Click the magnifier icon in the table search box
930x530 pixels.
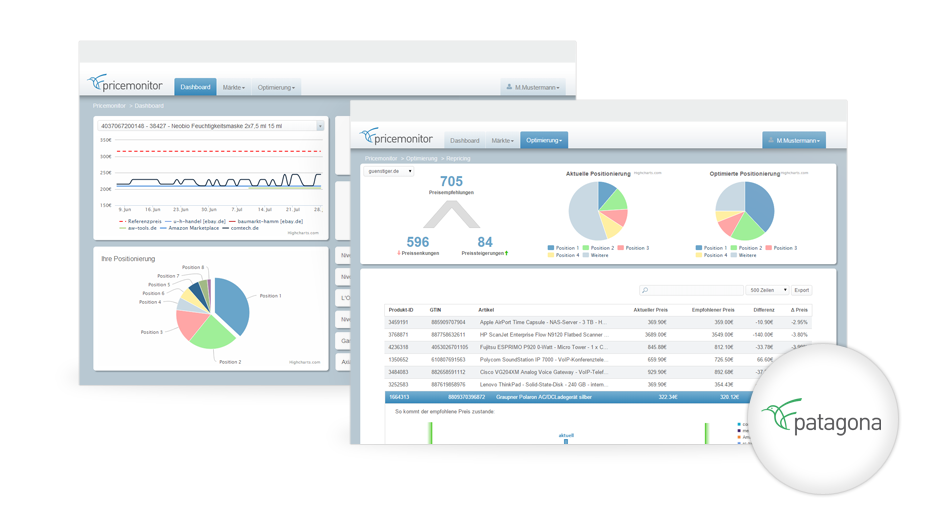pyautogui.click(x=645, y=290)
